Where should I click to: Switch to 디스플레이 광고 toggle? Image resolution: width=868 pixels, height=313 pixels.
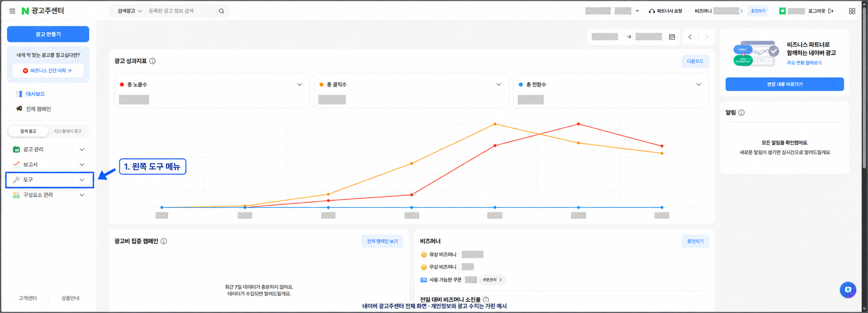(68, 131)
